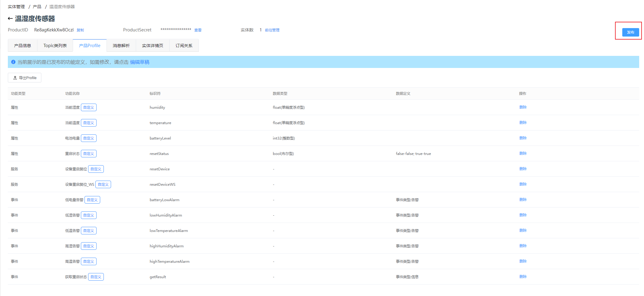Reveal ProductSecret via 查看 link
This screenshot has width=644, height=296.
198,30
